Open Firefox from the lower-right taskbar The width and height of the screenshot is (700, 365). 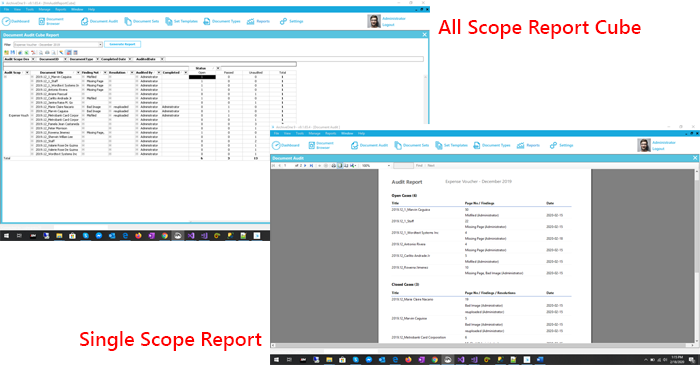(408, 360)
